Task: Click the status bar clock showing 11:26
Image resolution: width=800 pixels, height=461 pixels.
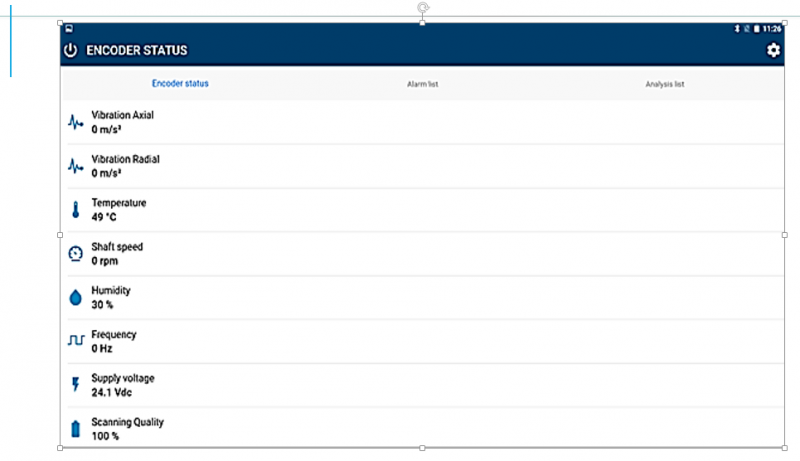Action: click(x=772, y=29)
